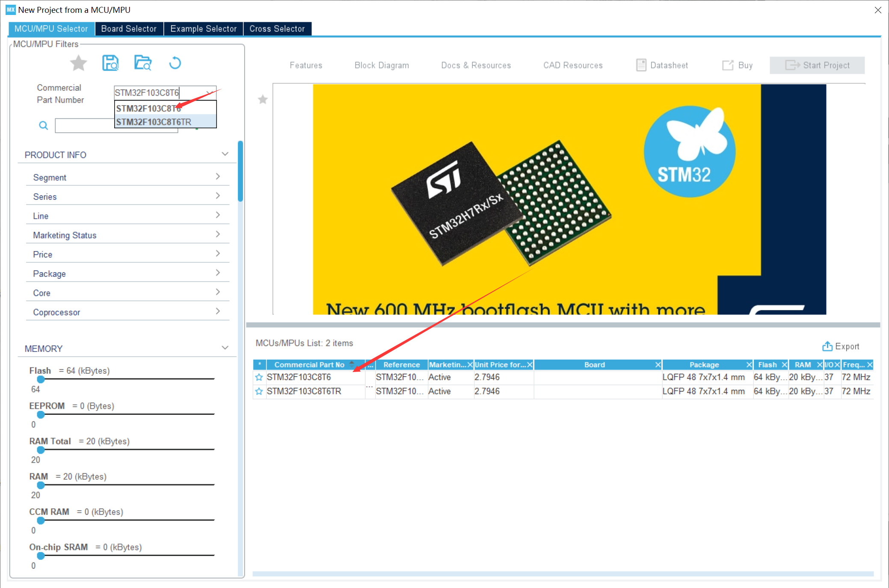Image resolution: width=889 pixels, height=588 pixels.
Task: Click the reset filters refresh icon
Action: pos(175,63)
